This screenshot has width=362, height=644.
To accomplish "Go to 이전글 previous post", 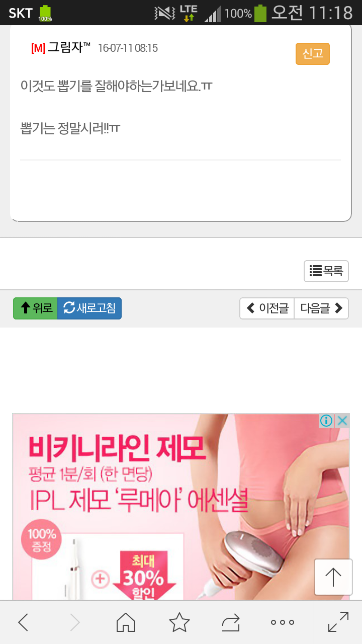I will click(267, 308).
